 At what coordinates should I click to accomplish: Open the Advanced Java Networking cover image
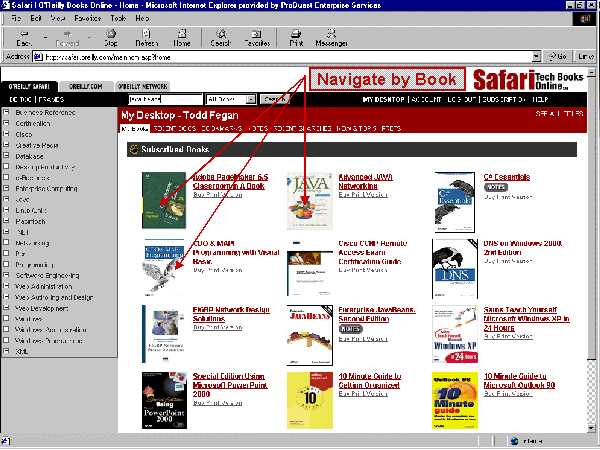click(x=310, y=201)
